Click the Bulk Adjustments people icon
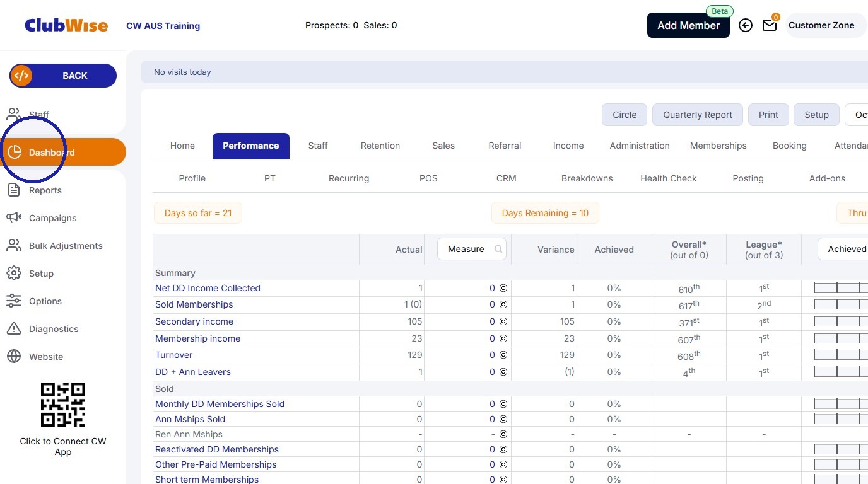 pos(14,246)
